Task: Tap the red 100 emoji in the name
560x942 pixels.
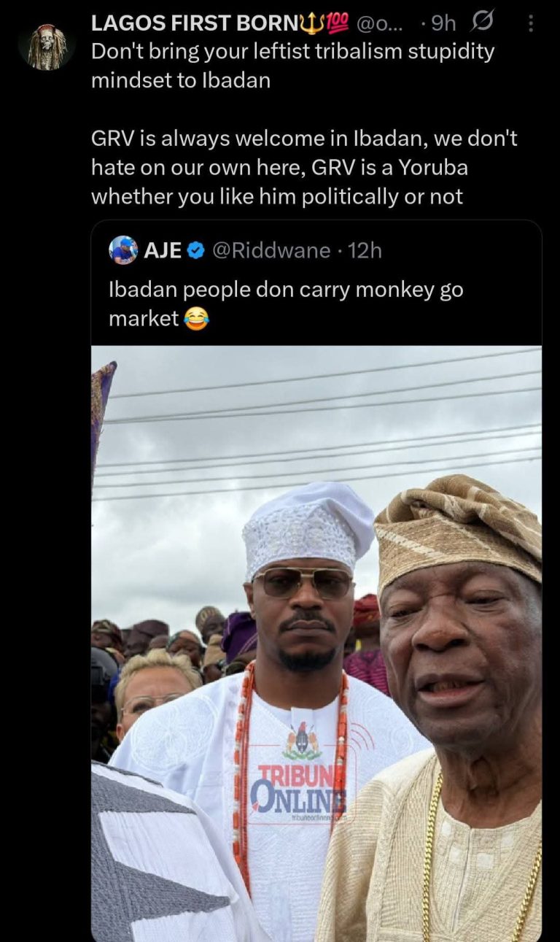Action: pos(337,23)
